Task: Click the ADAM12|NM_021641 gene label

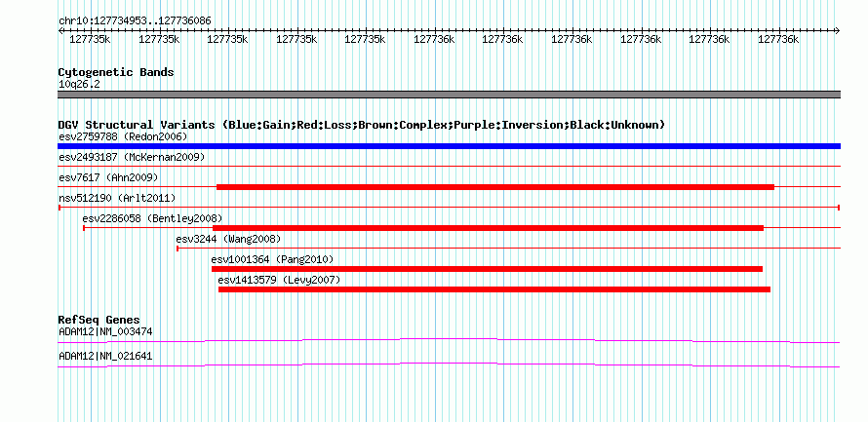Action: point(105,357)
